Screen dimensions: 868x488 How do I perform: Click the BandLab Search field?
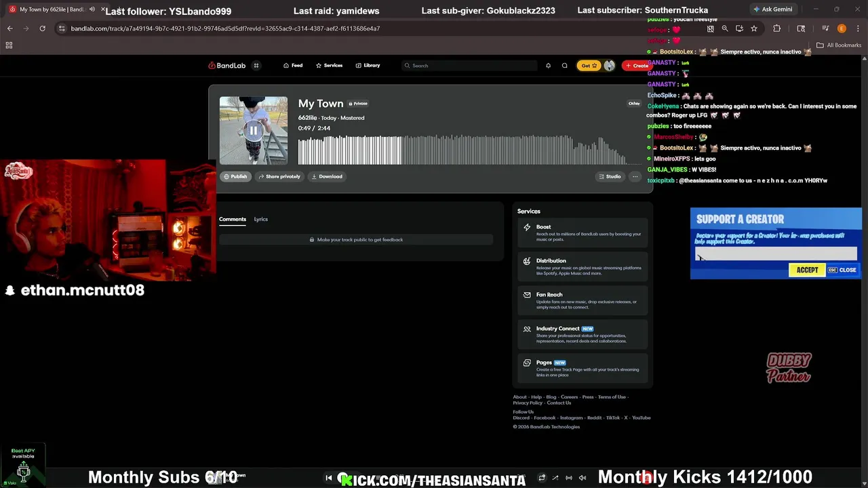pos(468,66)
